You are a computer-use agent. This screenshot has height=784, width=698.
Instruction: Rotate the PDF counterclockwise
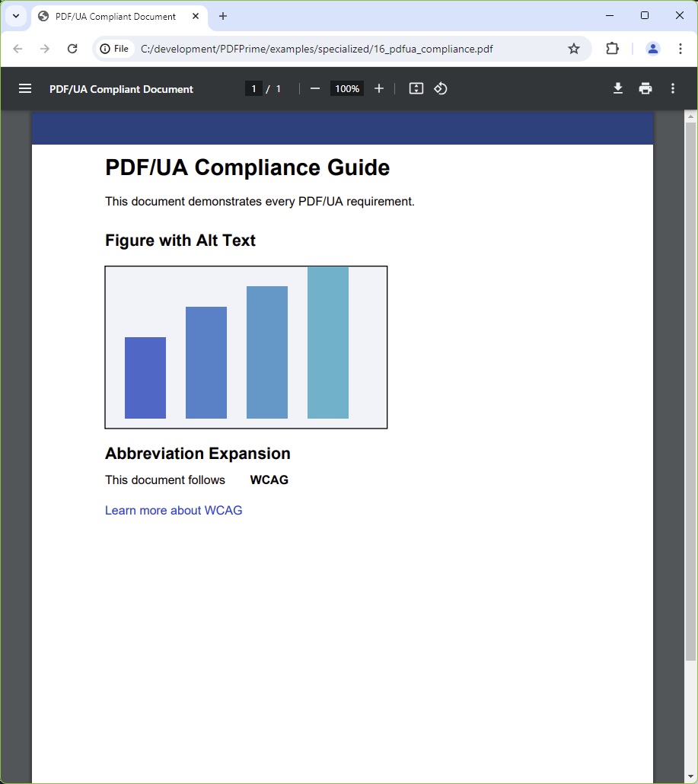pos(441,88)
